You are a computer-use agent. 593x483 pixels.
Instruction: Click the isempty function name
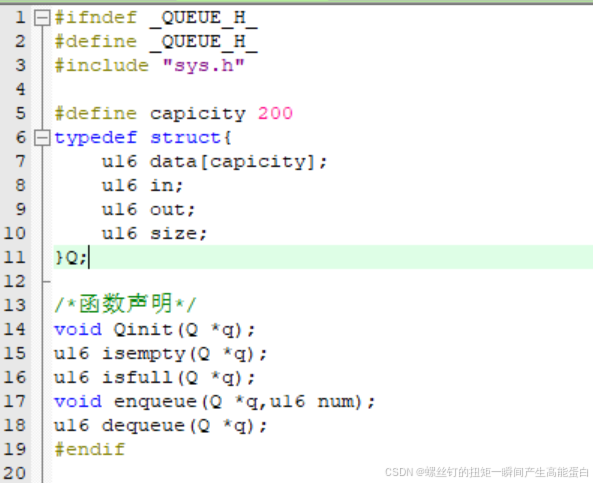(x=144, y=354)
